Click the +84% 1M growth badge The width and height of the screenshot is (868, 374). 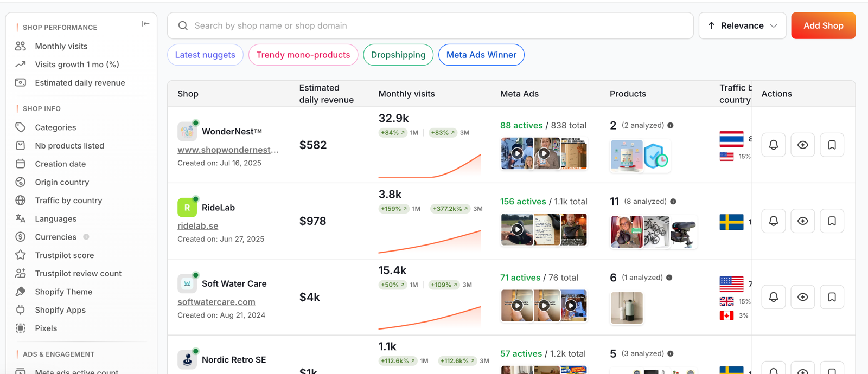tap(393, 133)
